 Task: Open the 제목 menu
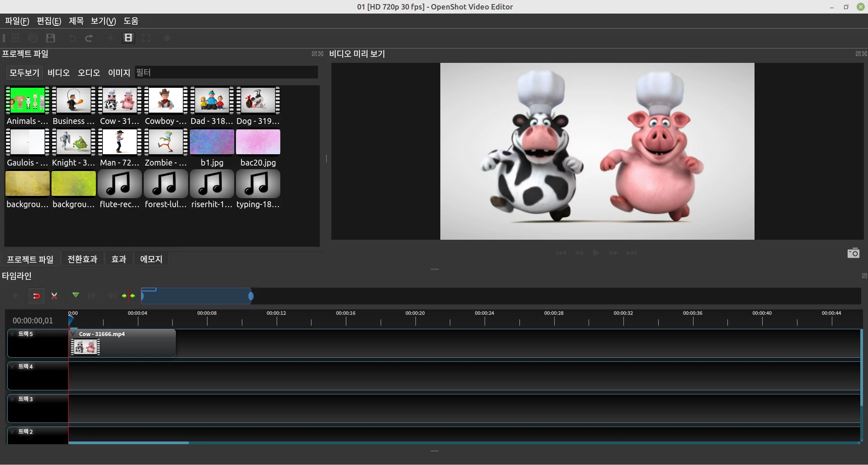point(76,21)
